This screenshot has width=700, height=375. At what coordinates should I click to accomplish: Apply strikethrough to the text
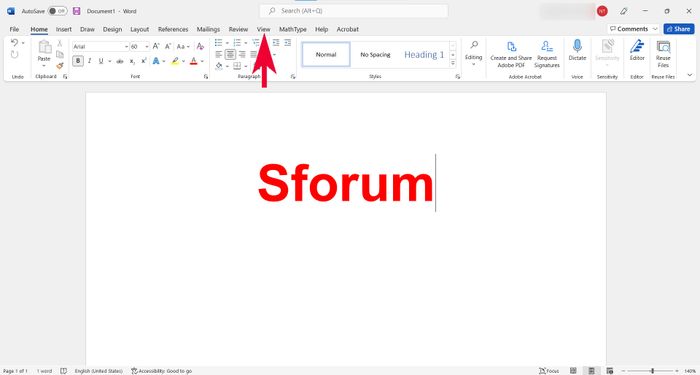pos(120,61)
